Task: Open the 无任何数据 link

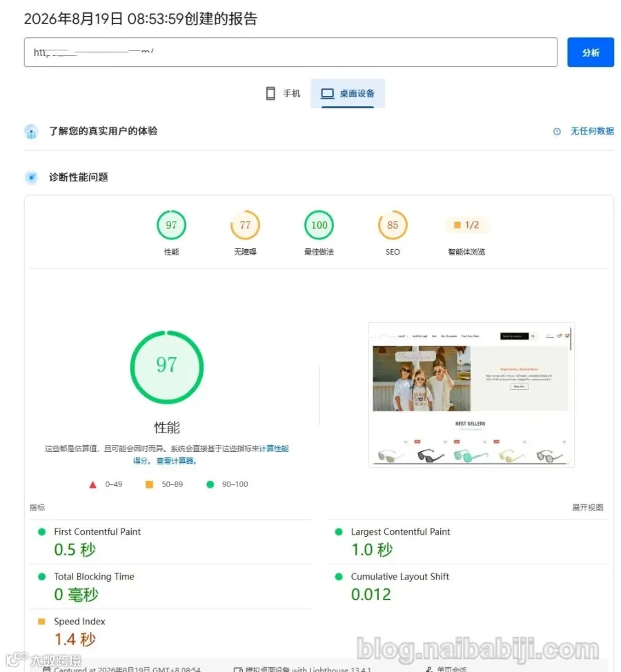Action: [592, 131]
